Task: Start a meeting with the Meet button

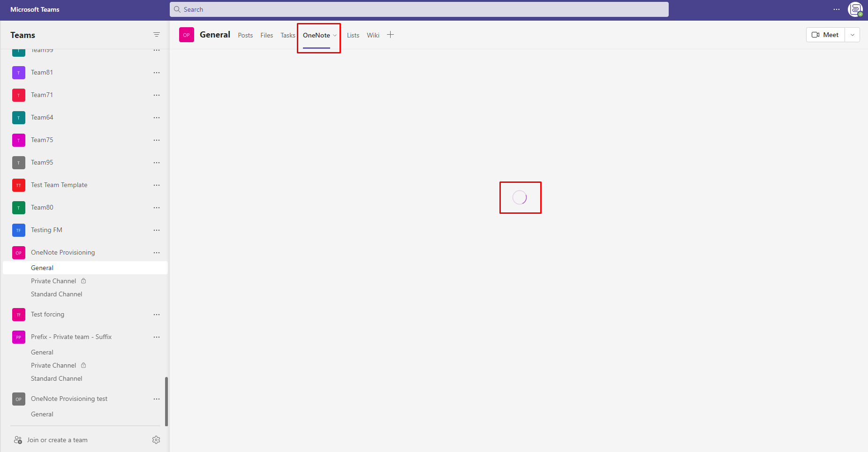Action: tap(825, 35)
